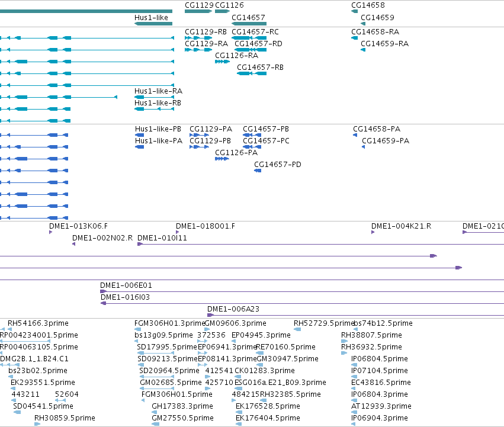This screenshot has width=504, height=427.
Task: Click BAC end DME1-002N02.R
Action: [102, 238]
